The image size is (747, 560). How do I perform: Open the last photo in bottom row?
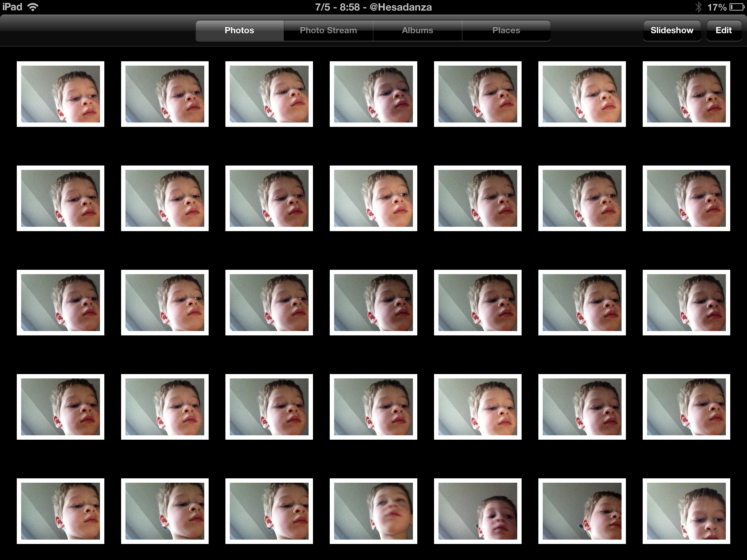[686, 511]
